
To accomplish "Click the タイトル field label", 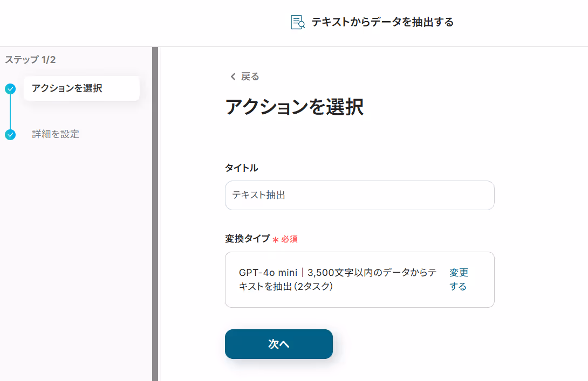I will pos(242,168).
